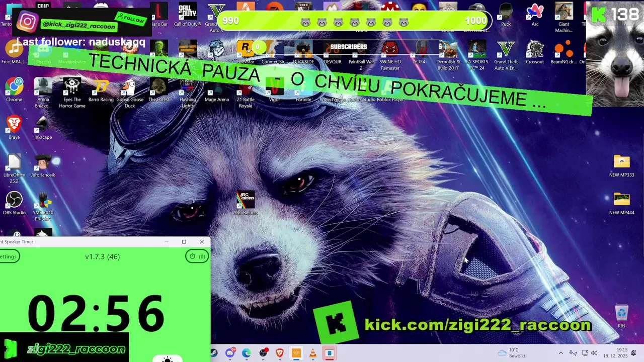Open Microsoft Edge from the taskbar
The image size is (644, 362).
247,353
